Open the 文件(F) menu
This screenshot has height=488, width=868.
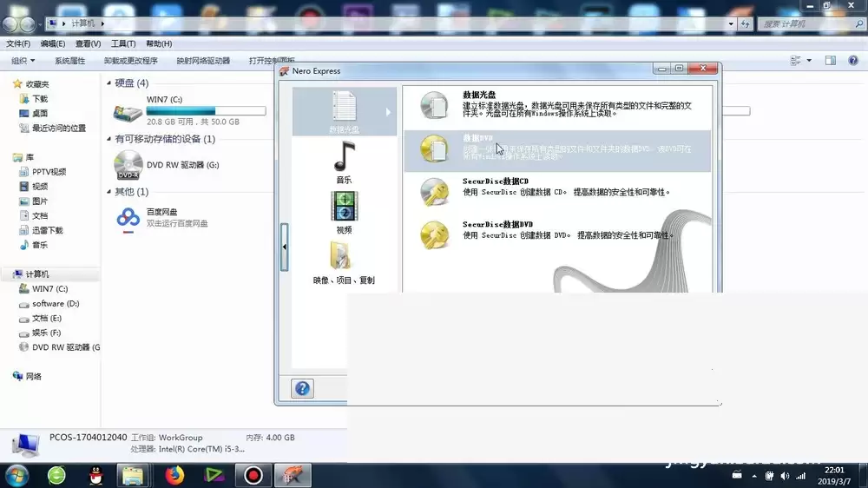18,43
